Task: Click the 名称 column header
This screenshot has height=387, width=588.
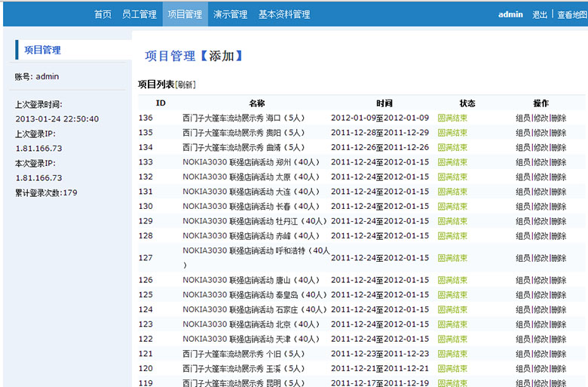Action: click(x=257, y=103)
